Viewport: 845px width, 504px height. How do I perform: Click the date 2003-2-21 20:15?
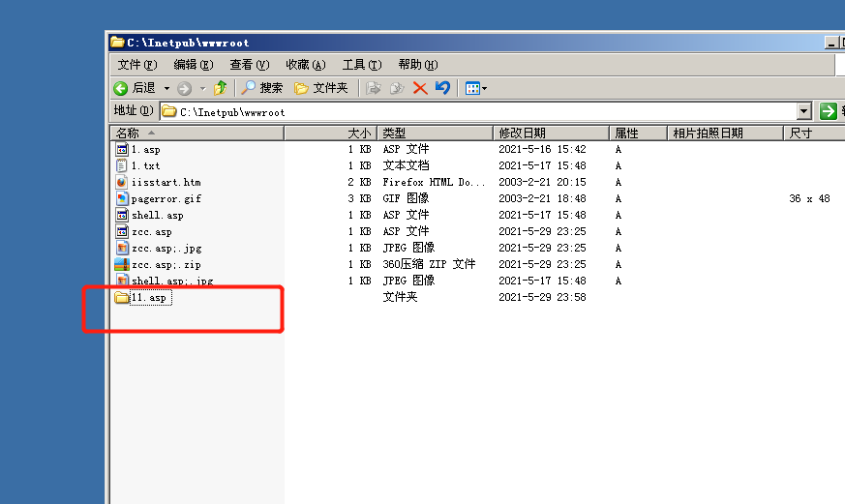tap(542, 182)
